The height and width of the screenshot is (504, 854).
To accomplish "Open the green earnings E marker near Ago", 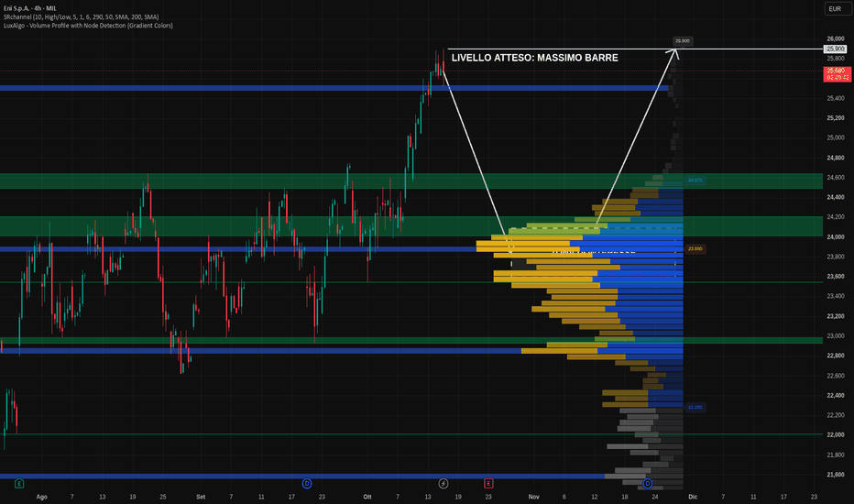I will [x=19, y=483].
